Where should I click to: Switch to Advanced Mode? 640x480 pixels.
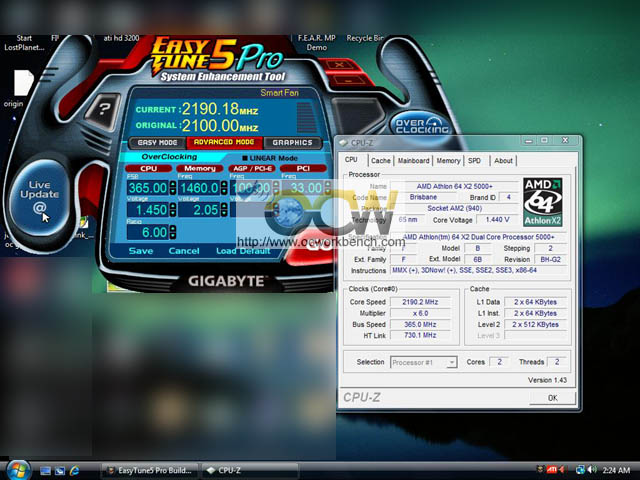coord(224,142)
